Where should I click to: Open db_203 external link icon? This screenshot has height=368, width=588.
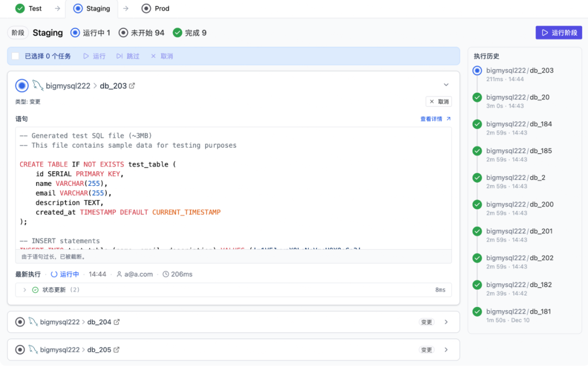(x=132, y=86)
